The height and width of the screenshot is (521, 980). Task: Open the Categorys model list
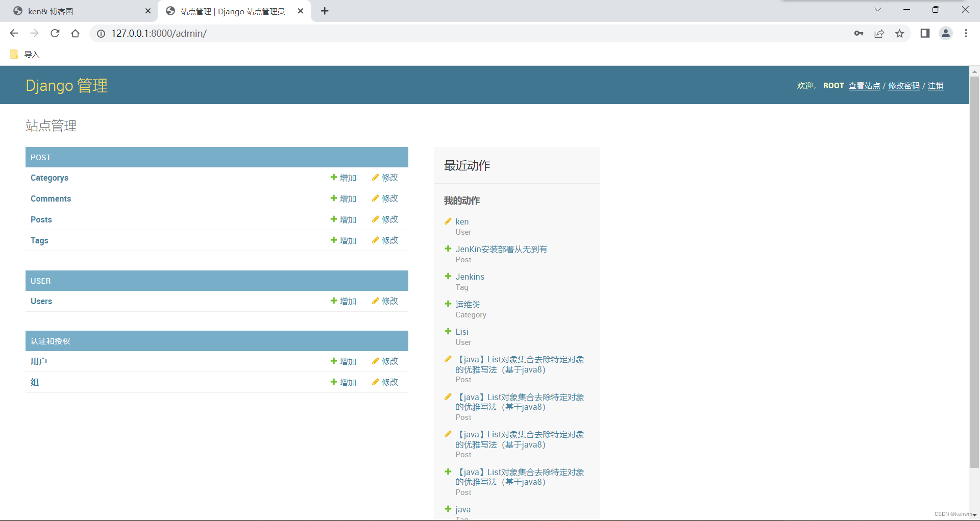[x=50, y=178]
